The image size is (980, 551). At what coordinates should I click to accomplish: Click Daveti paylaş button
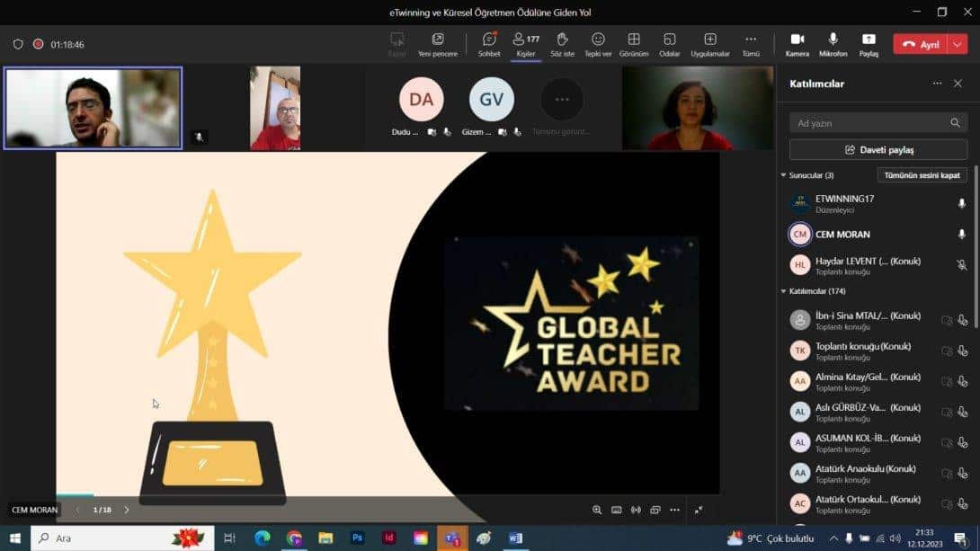(x=878, y=150)
